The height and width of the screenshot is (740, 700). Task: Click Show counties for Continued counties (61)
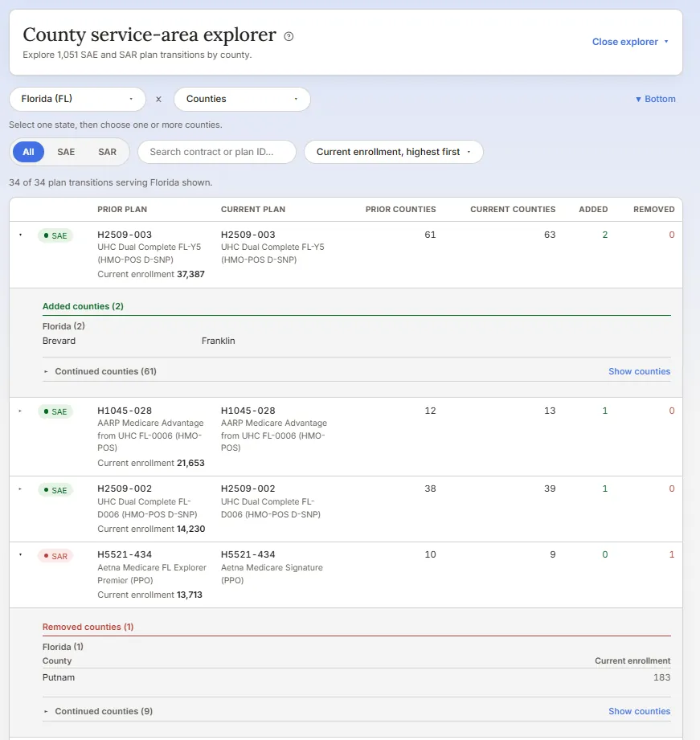[x=639, y=371]
